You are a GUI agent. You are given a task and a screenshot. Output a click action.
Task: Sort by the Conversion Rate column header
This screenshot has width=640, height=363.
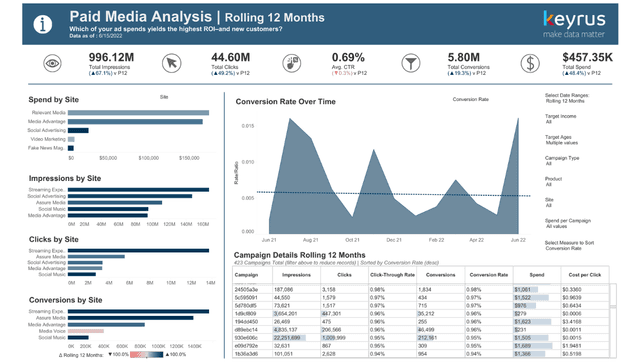489,275
